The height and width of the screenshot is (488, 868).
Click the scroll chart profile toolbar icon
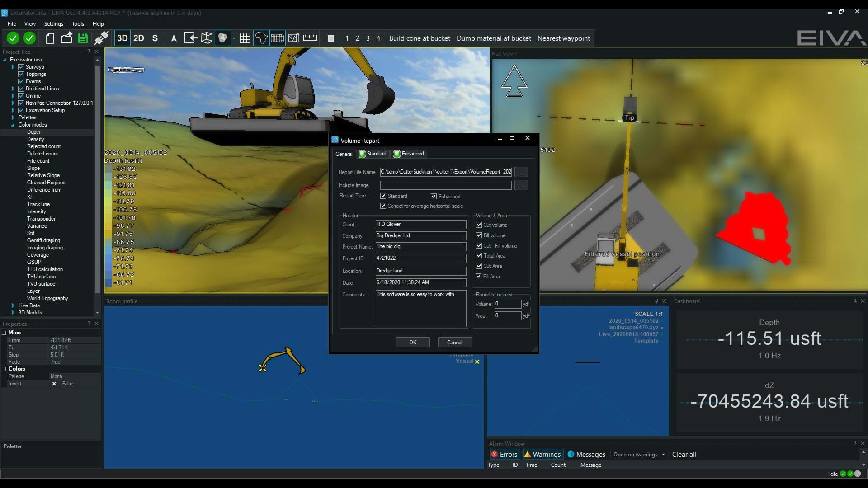(x=294, y=38)
